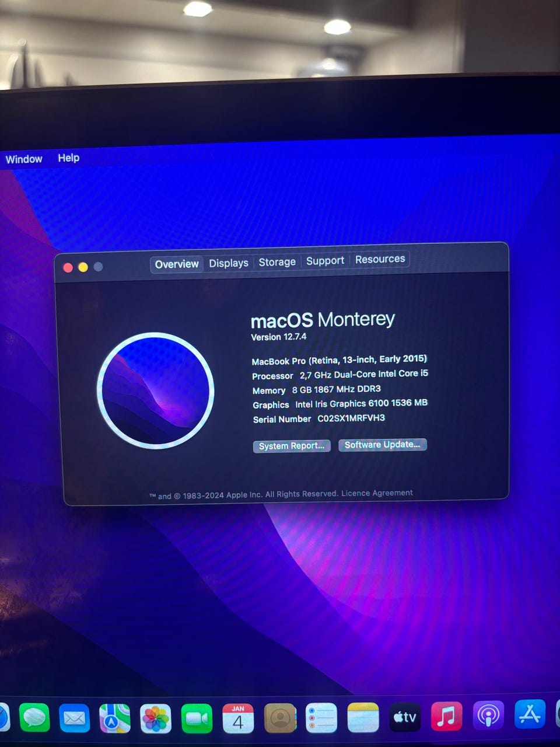Open the Storage tab
Image resolution: width=560 pixels, height=747 pixels.
pyautogui.click(x=277, y=262)
